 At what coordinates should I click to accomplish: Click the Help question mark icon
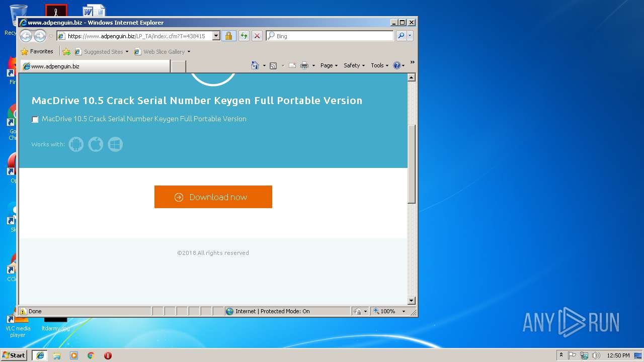pos(396,65)
